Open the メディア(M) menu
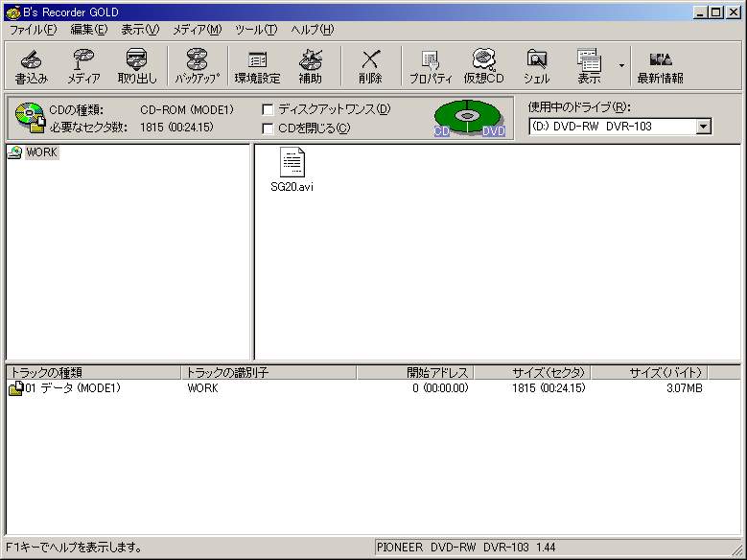 (198, 30)
